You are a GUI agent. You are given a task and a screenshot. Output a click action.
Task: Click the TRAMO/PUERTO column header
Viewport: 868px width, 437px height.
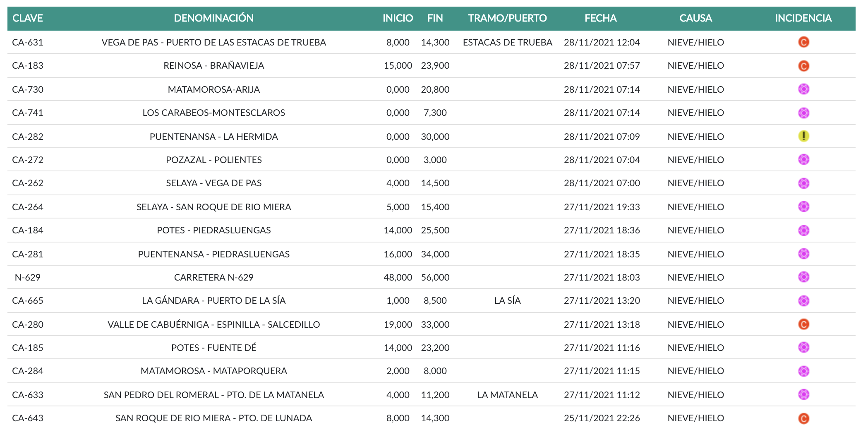507,18
